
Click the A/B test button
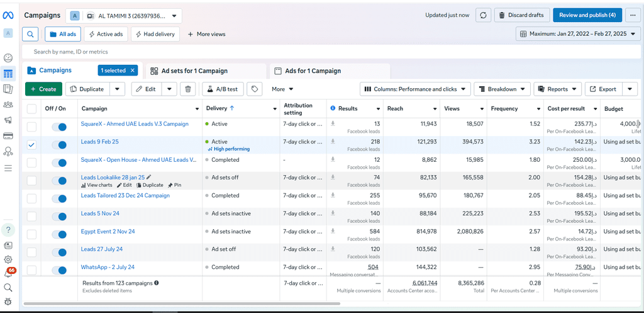click(223, 89)
